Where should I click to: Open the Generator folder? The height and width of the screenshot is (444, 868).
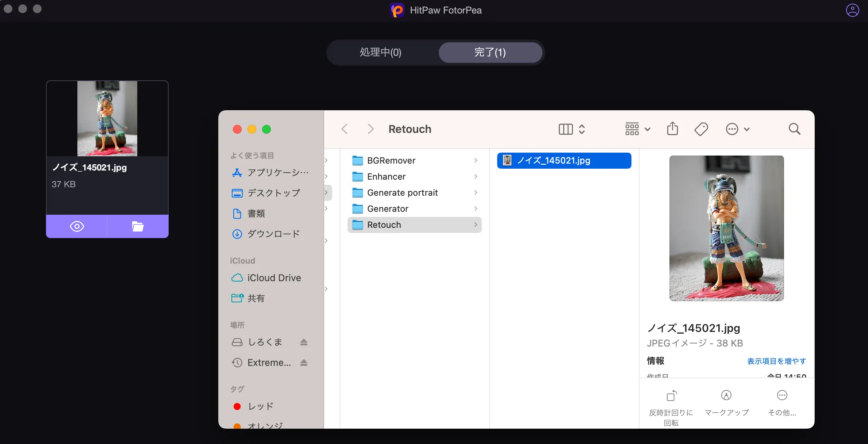[415, 209]
